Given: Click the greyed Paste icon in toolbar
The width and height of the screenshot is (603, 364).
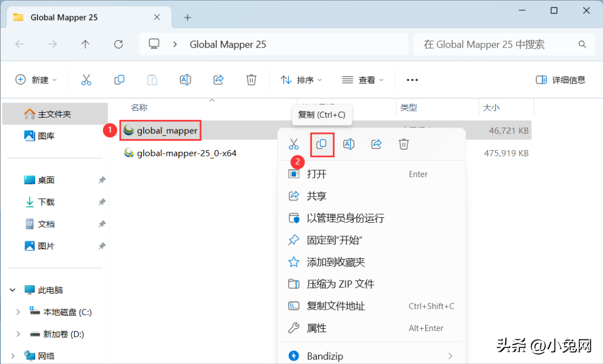Looking at the screenshot, I should point(153,80).
